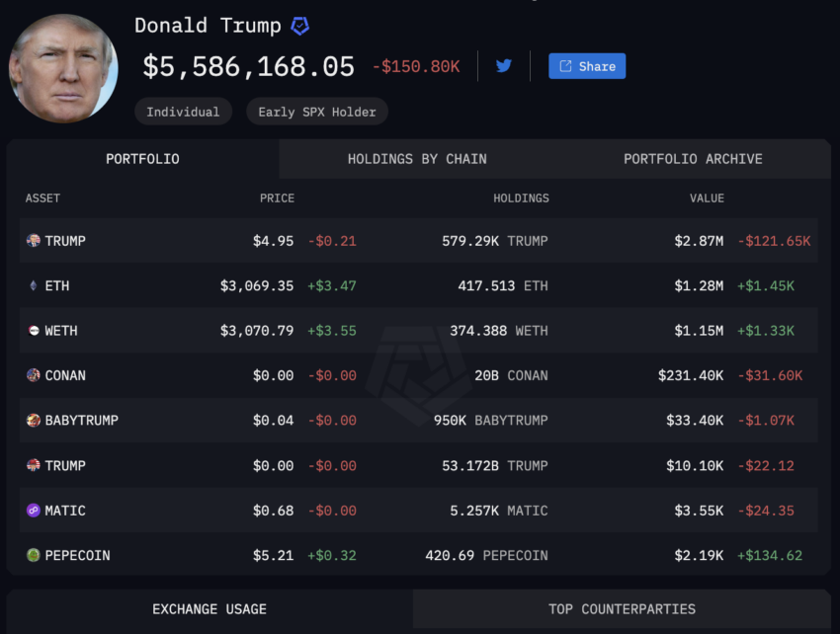
Task: Click the TRUMP token icon in the $4.95 row
Action: coord(34,240)
